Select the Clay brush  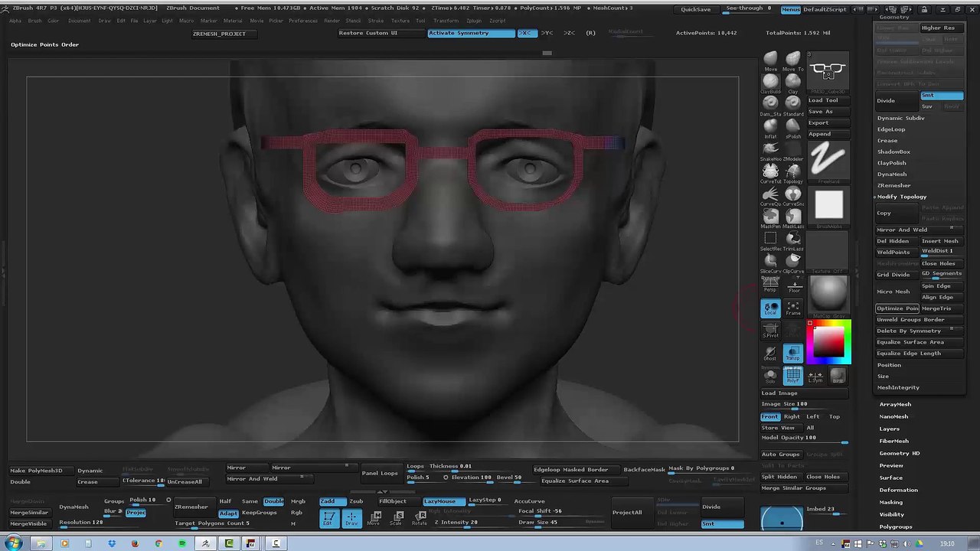click(x=793, y=83)
